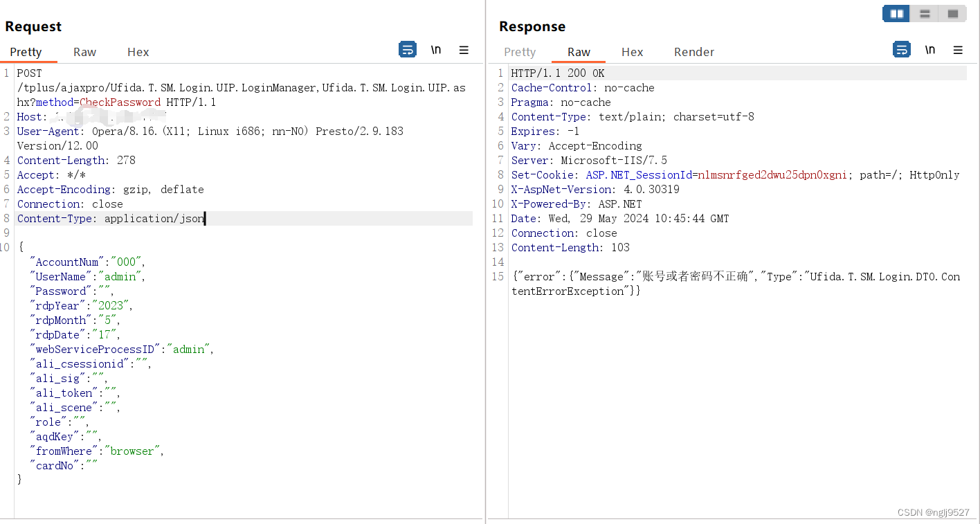Click the Server: Microsoft-IIS/7.5 header
The height and width of the screenshot is (524, 980).
[x=589, y=161]
